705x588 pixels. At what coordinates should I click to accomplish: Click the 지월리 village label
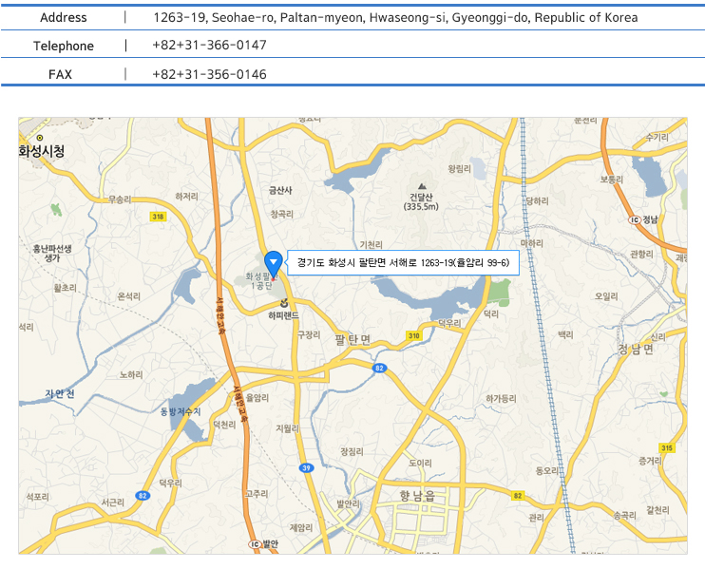[x=287, y=428]
